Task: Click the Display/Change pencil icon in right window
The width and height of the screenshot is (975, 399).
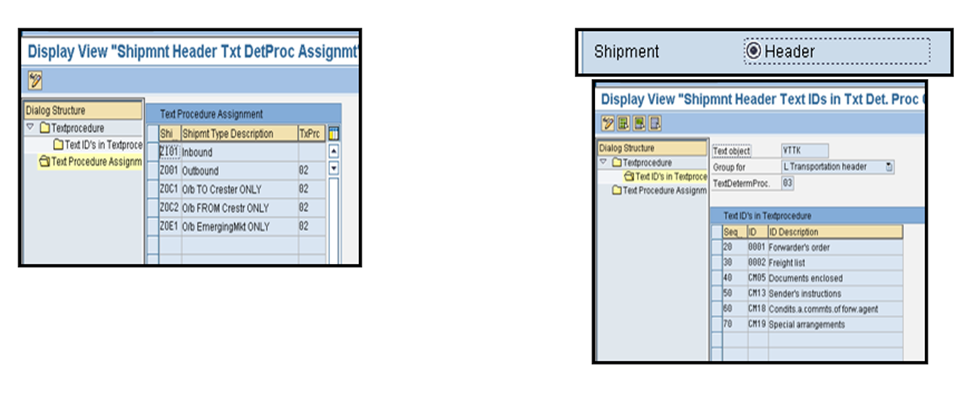Action: (x=608, y=123)
